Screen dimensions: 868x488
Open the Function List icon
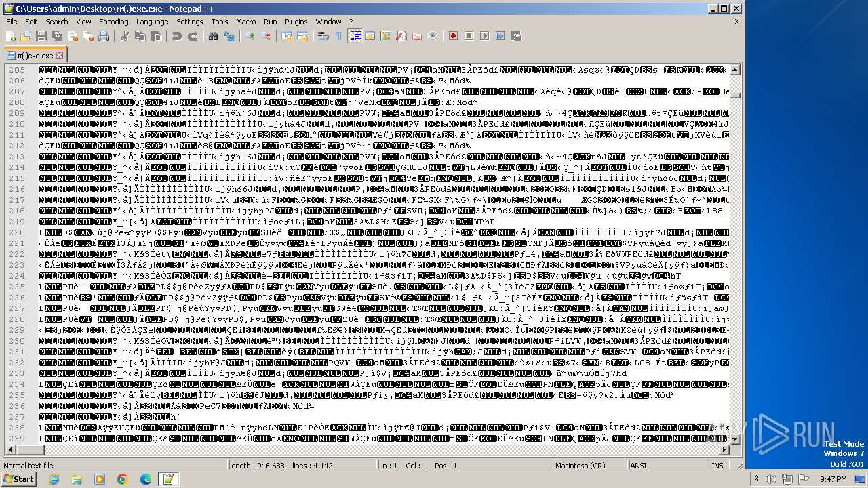tap(401, 36)
